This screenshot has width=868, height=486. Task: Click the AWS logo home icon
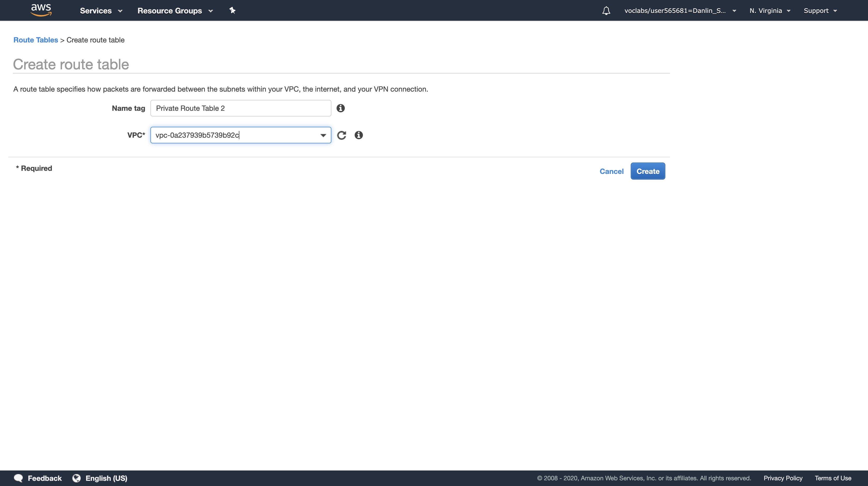click(41, 10)
